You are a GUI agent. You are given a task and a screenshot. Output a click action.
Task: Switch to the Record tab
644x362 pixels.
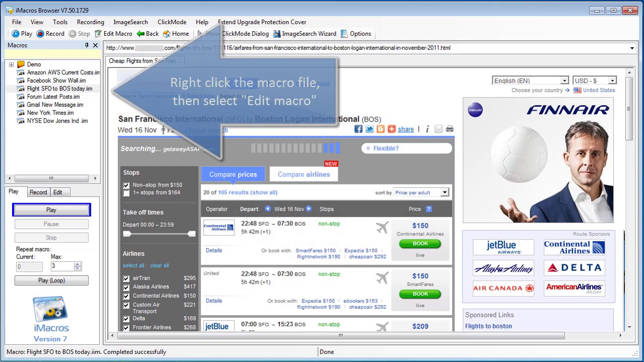point(38,192)
